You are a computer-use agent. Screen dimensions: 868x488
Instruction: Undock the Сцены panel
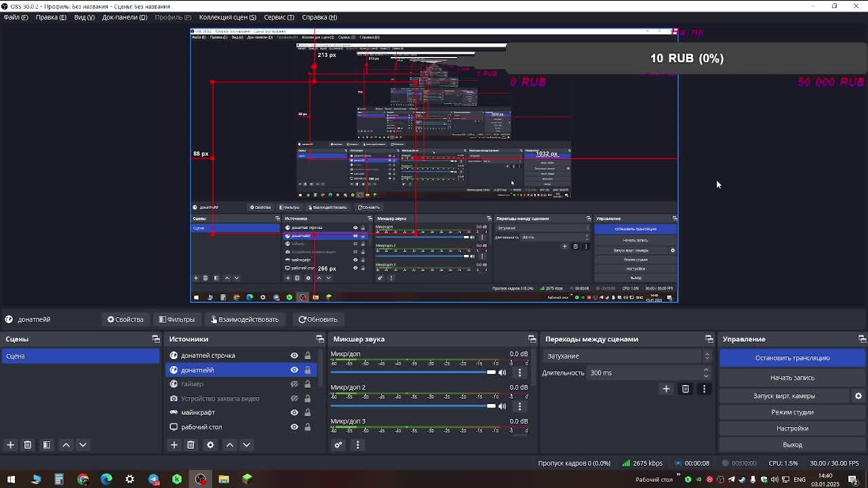tap(156, 339)
